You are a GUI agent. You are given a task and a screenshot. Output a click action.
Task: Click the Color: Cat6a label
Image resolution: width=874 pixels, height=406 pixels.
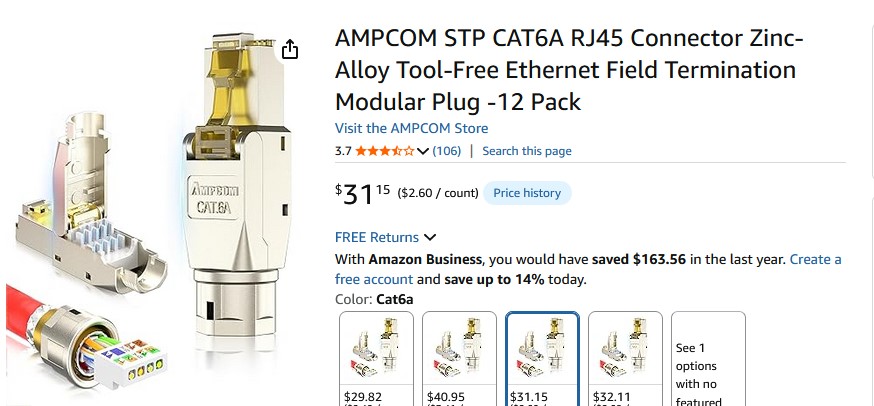pyautogui.click(x=374, y=299)
